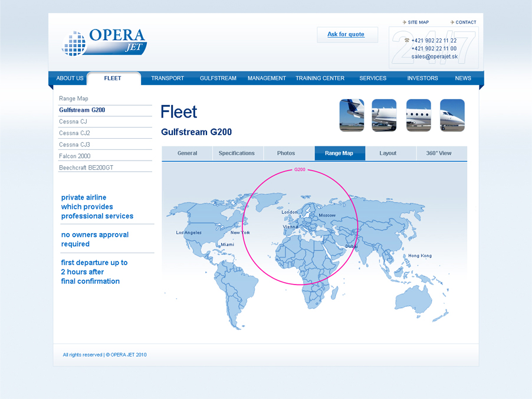Click Hong Kong on the range map

(x=420, y=256)
